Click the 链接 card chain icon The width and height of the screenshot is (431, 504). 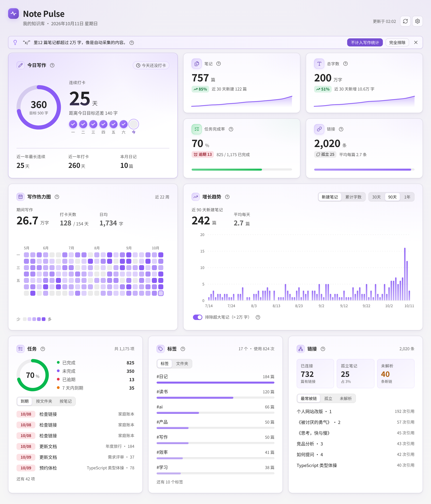(319, 129)
